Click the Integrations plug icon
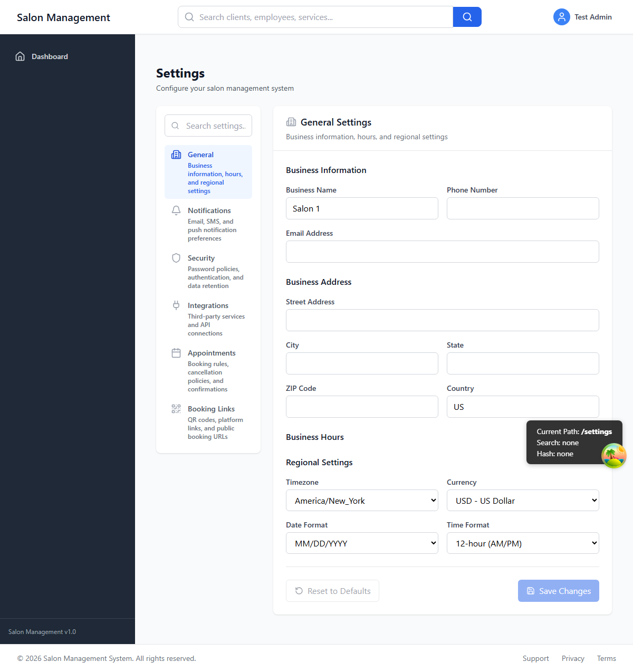This screenshot has width=633, height=672. (x=176, y=305)
